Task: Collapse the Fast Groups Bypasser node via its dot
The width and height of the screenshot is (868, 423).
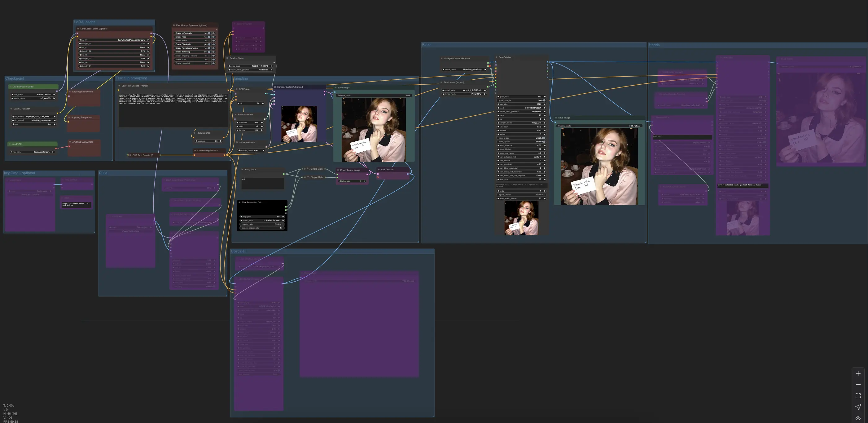Action: tap(174, 25)
